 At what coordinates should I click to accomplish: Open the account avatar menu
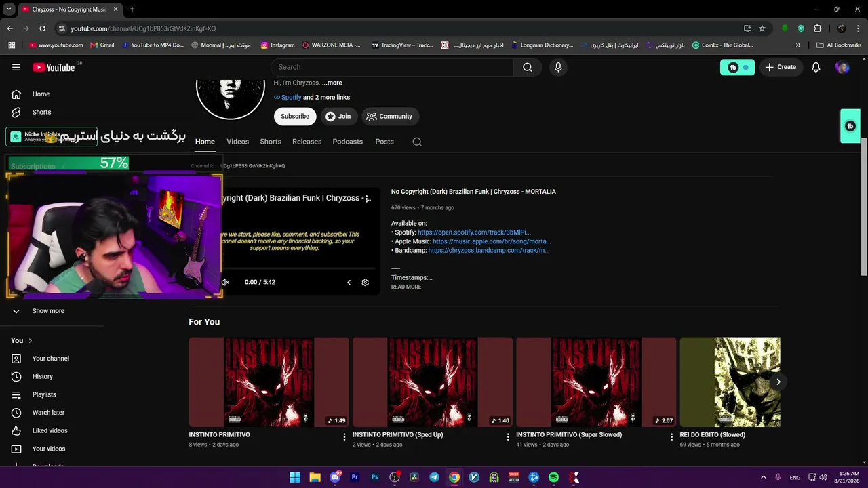[842, 67]
